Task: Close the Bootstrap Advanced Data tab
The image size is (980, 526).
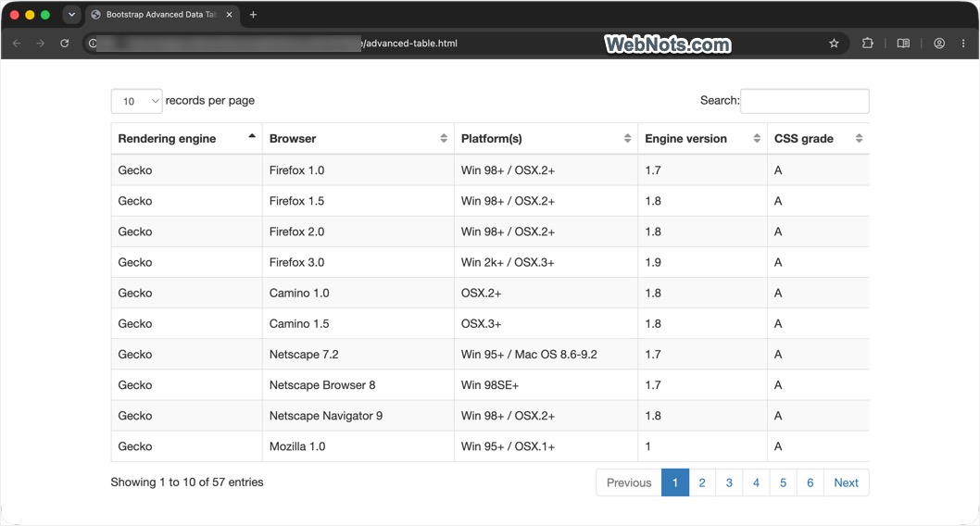Action: point(229,15)
